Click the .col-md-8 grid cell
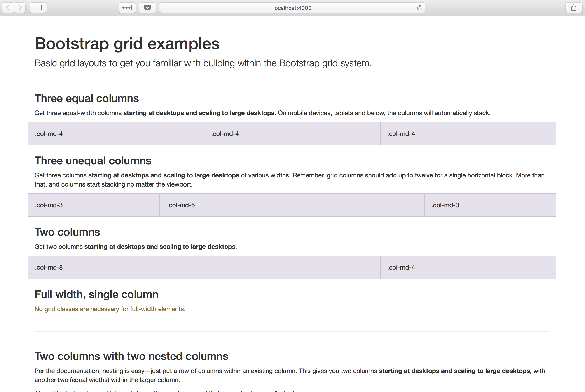 coord(204,267)
